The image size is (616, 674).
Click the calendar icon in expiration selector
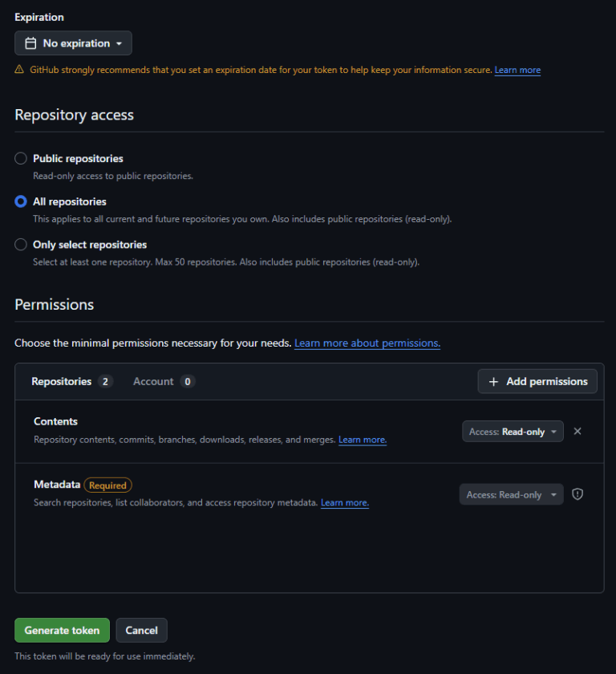click(x=30, y=43)
